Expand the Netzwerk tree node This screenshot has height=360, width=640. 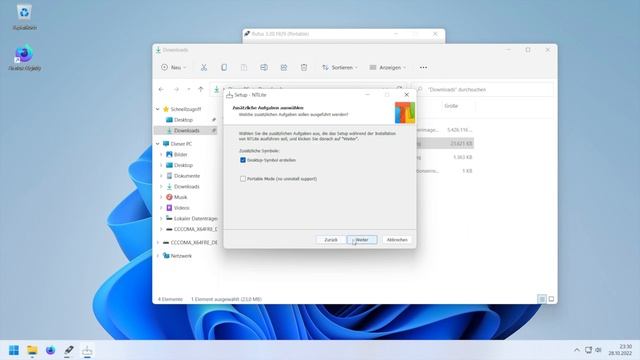(x=158, y=256)
